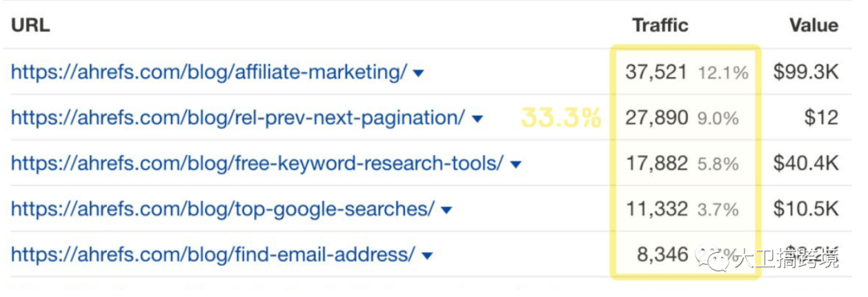Screen dimensions: 868x297
Task: Select the 27,890 traffic figure
Action: click(657, 118)
